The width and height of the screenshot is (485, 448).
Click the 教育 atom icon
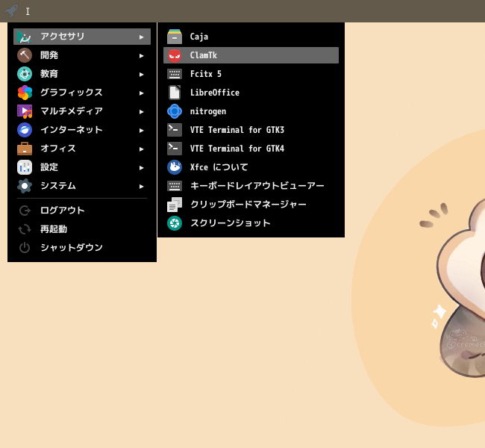coord(25,74)
